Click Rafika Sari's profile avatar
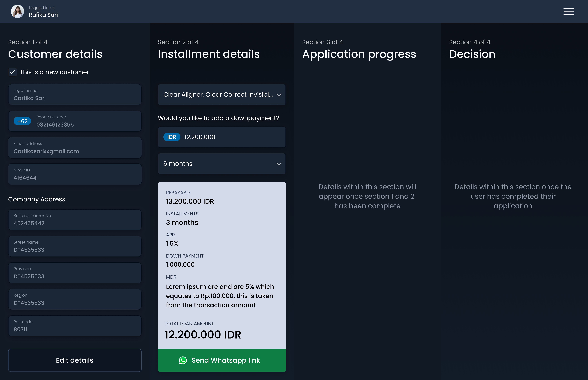 pos(17,11)
